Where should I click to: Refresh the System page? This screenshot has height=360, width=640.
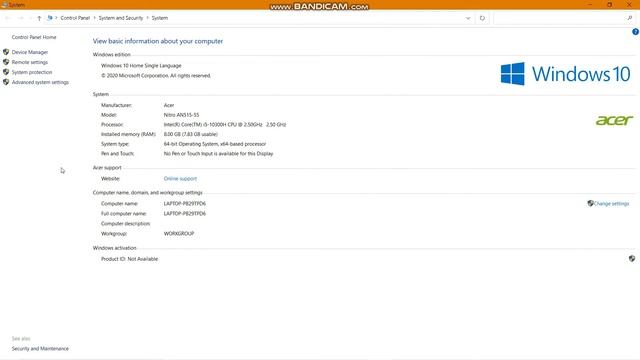pyautogui.click(x=482, y=18)
